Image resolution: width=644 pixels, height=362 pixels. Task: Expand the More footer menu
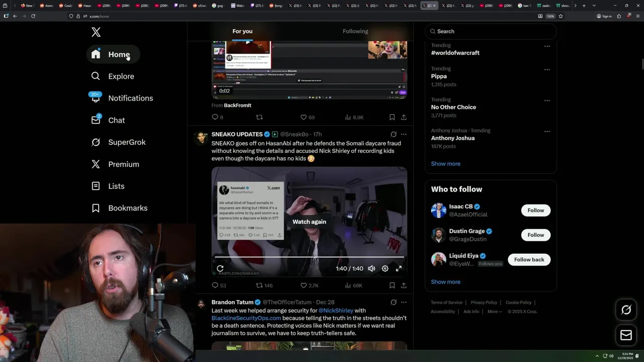tap(494, 312)
